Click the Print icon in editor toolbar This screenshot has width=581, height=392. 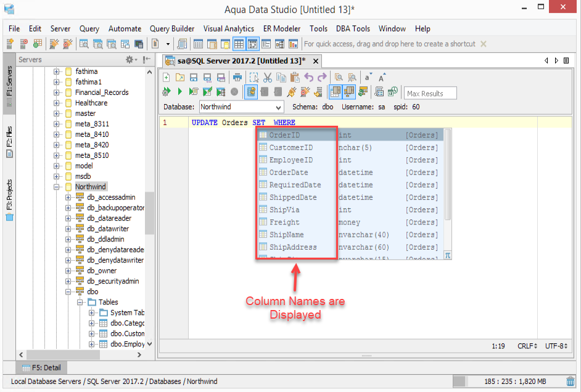click(x=237, y=78)
